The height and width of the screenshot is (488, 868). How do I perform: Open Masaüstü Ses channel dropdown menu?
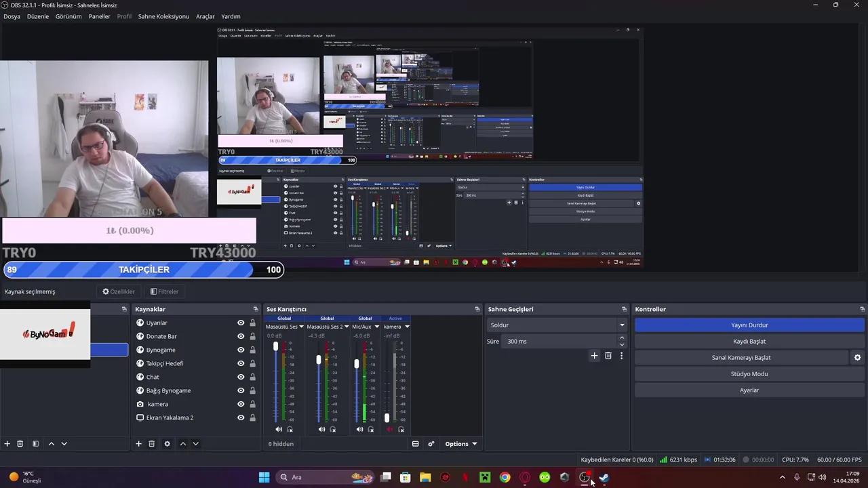coord(301,327)
